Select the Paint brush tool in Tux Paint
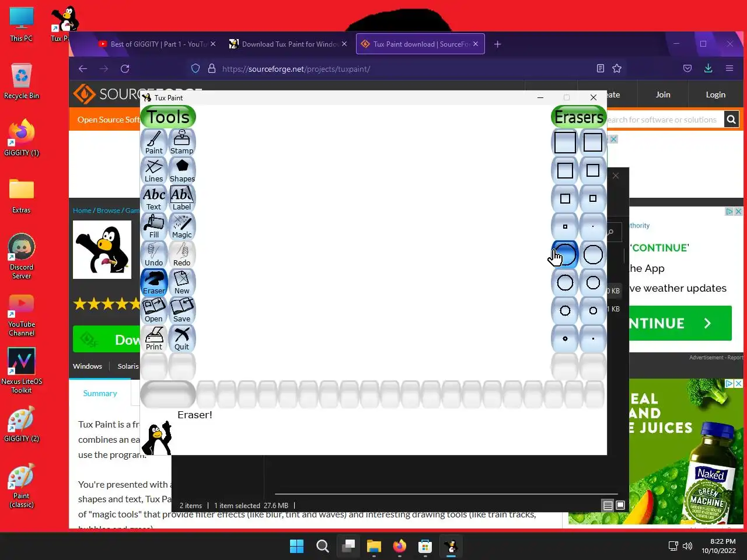747x560 pixels. click(x=154, y=142)
